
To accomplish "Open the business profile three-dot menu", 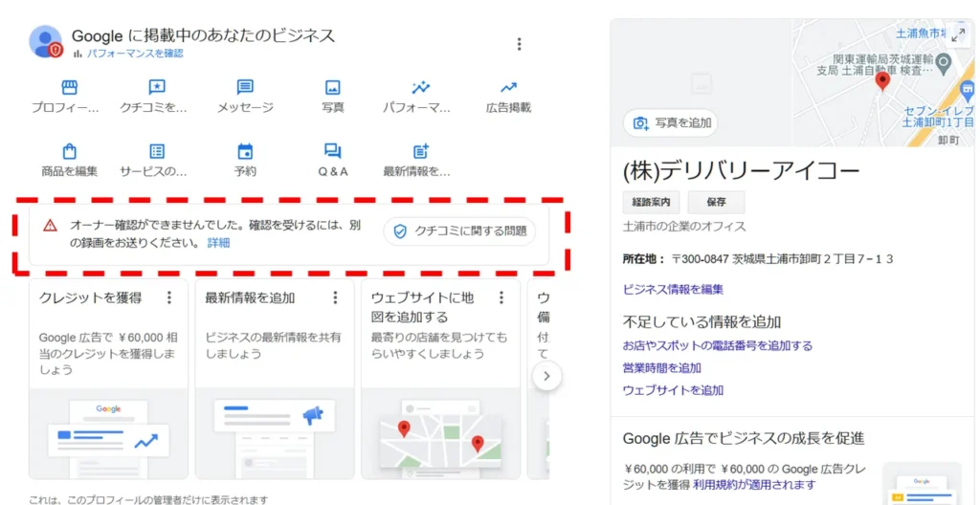I will 519,44.
